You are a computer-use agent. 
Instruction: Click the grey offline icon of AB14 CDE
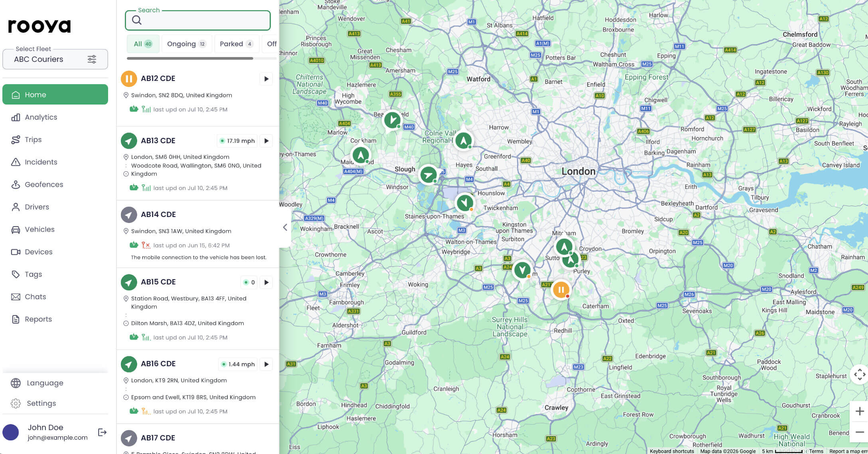(129, 215)
